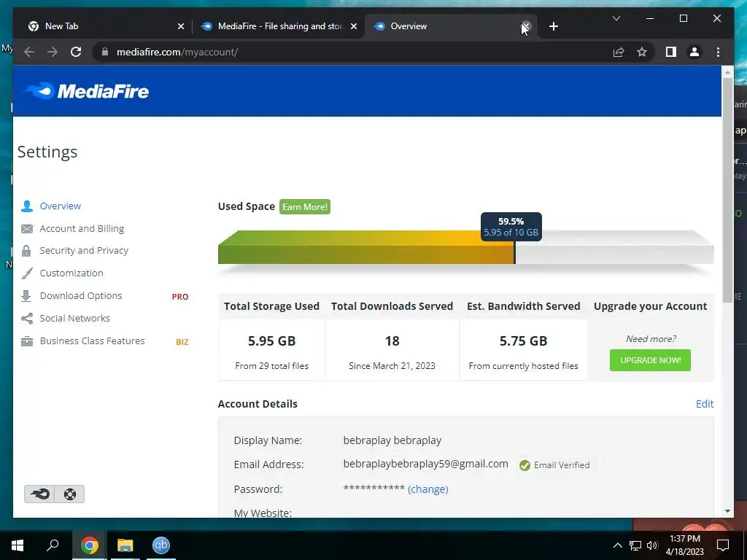Click the UPGRADE NOW! button

650,360
